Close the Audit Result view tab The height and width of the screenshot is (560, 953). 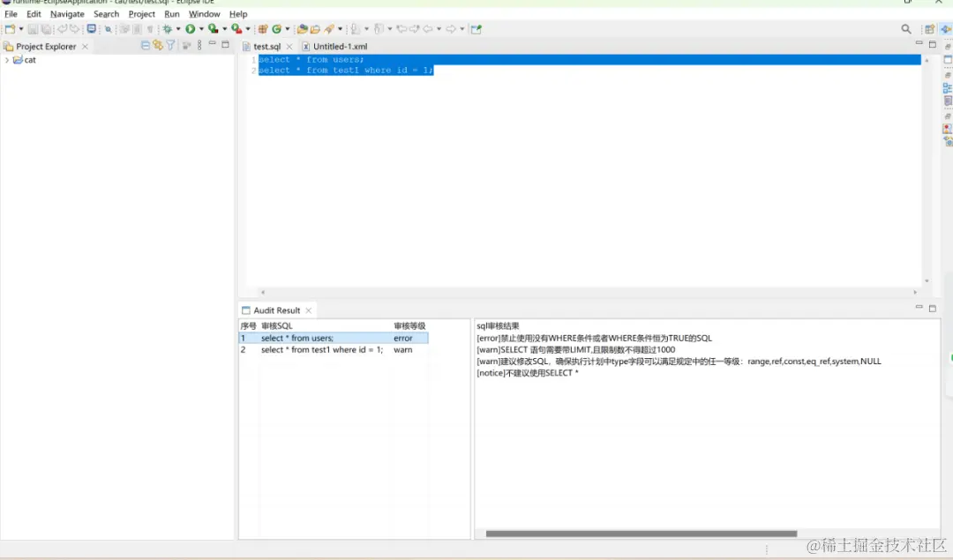(x=309, y=310)
